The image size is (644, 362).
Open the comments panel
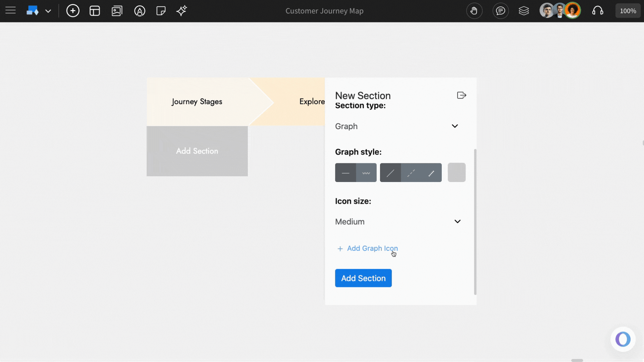point(500,11)
